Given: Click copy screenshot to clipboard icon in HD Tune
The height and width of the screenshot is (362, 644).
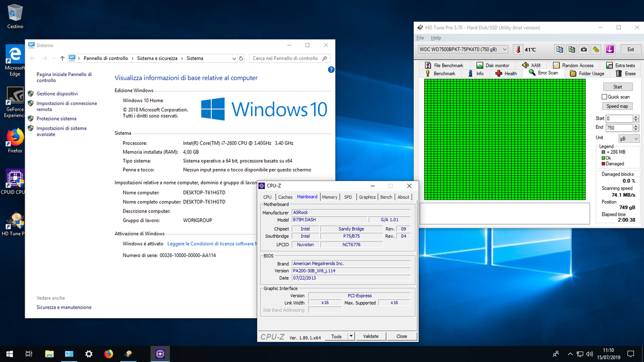Looking at the screenshot, I should click(x=572, y=49).
